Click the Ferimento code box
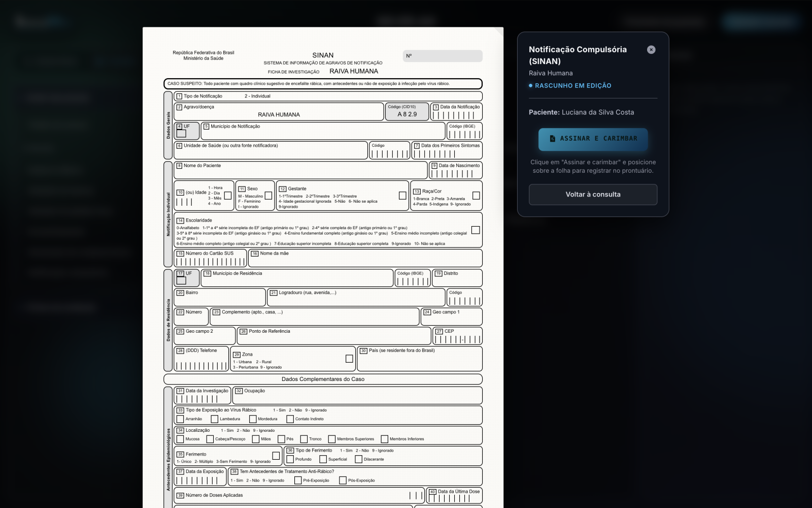Screen dimensions: 812x508 pos(276,456)
